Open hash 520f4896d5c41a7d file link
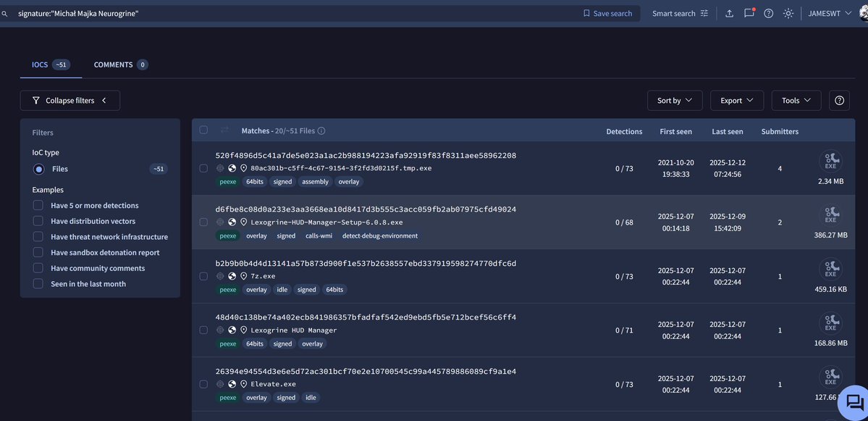Image resolution: width=868 pixels, height=421 pixels. (x=366, y=156)
